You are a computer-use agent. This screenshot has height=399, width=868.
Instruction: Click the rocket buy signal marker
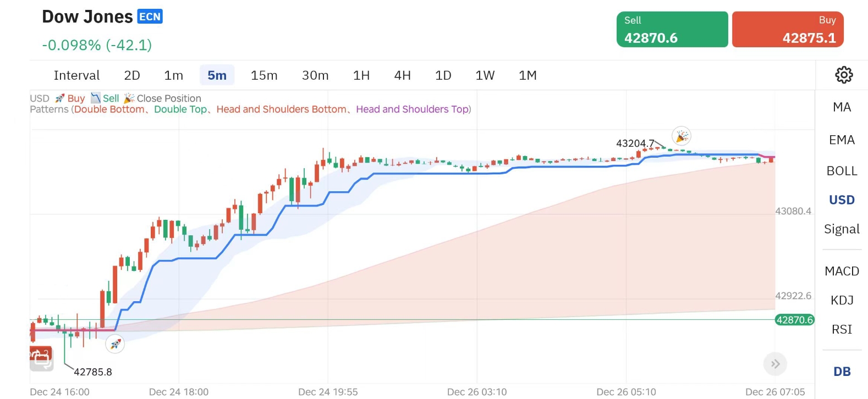point(115,344)
